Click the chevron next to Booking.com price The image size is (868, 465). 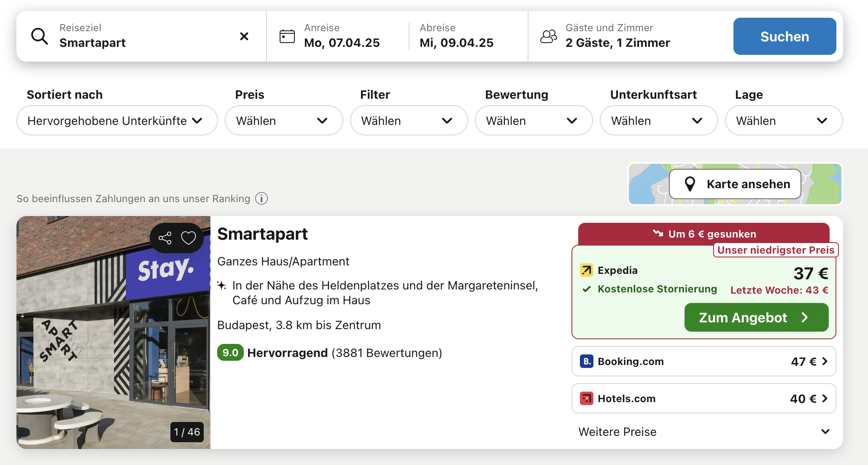[x=825, y=361]
